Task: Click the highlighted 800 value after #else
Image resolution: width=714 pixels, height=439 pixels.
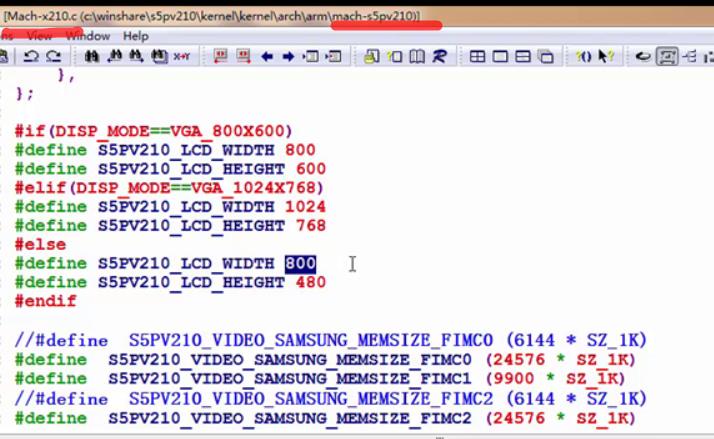Action: tap(301, 264)
